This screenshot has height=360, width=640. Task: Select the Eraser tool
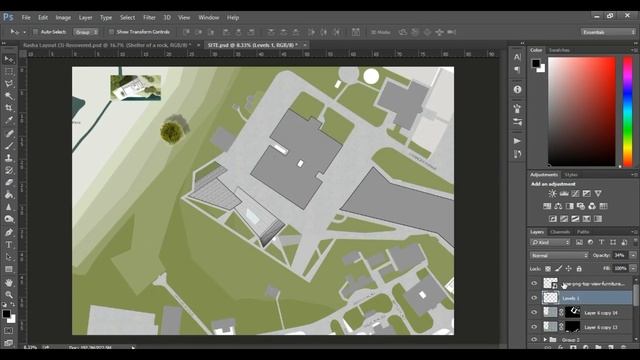[x=9, y=182]
